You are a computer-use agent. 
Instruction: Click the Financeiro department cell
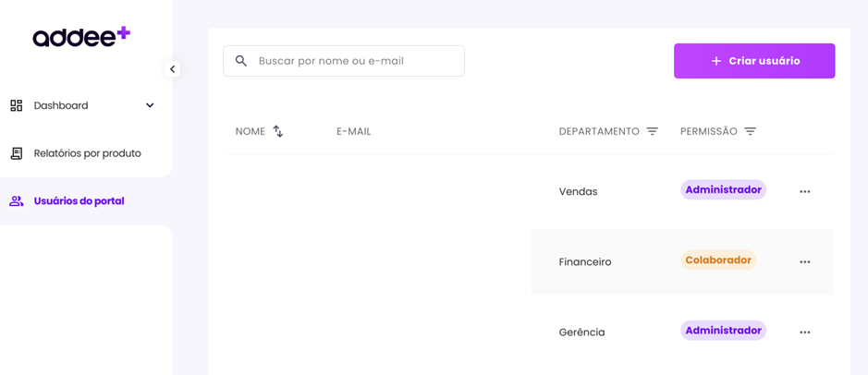click(585, 261)
